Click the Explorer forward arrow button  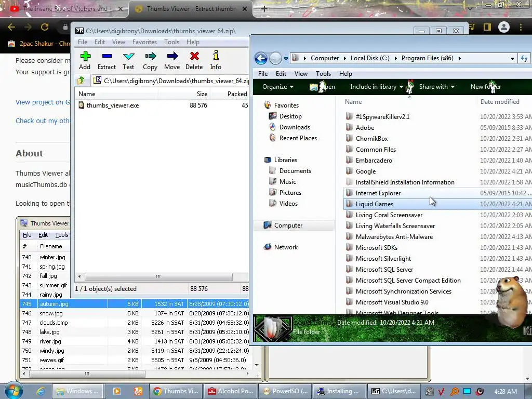pyautogui.click(x=275, y=58)
